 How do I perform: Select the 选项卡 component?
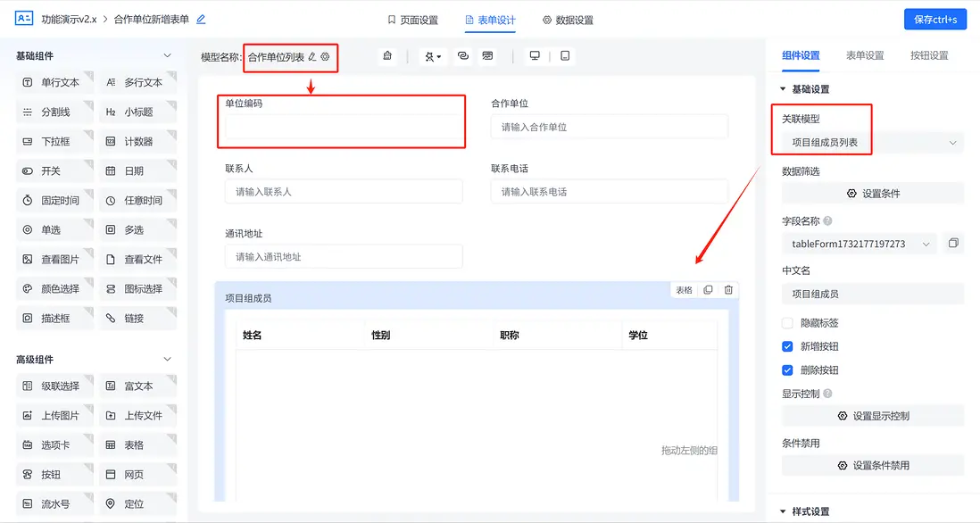coord(54,444)
